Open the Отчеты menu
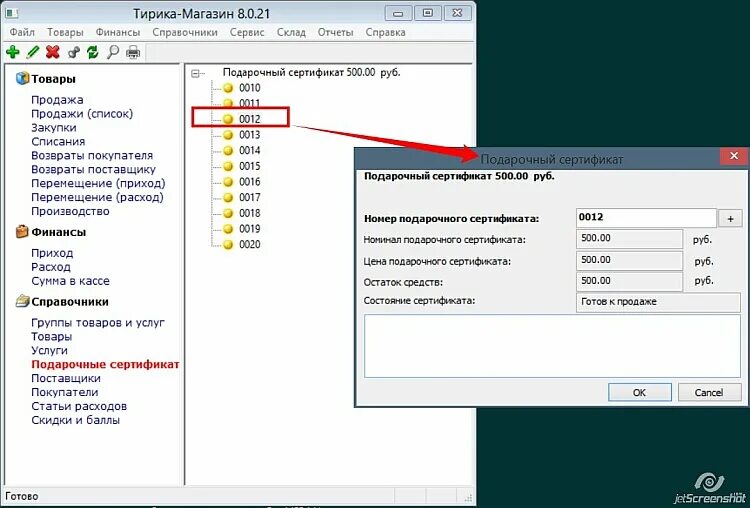This screenshot has height=508, width=750. coord(335,32)
